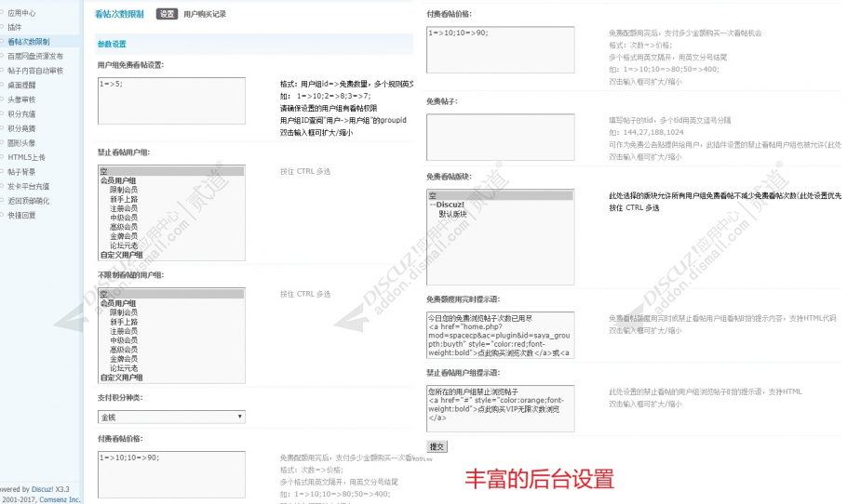The image size is (847, 504).
Task: Open HTML5上传 sidebar entry
Action: (x=26, y=157)
